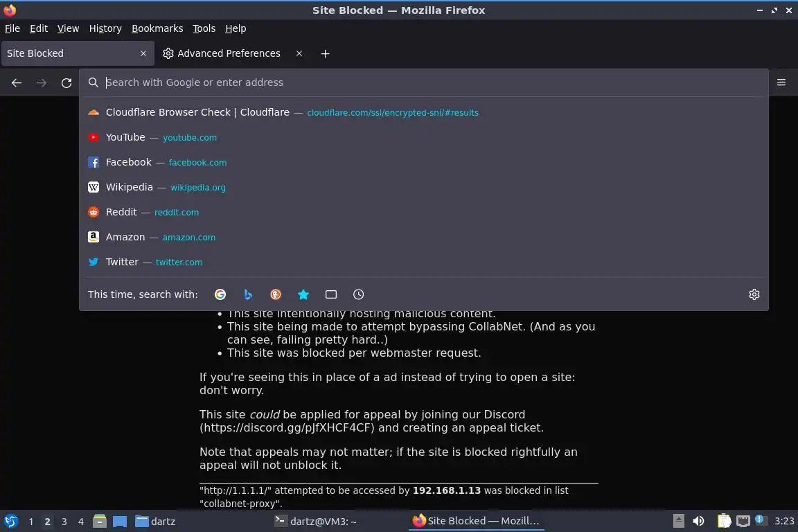Search this time with Google icon
798x532 pixels.
pyautogui.click(x=220, y=294)
